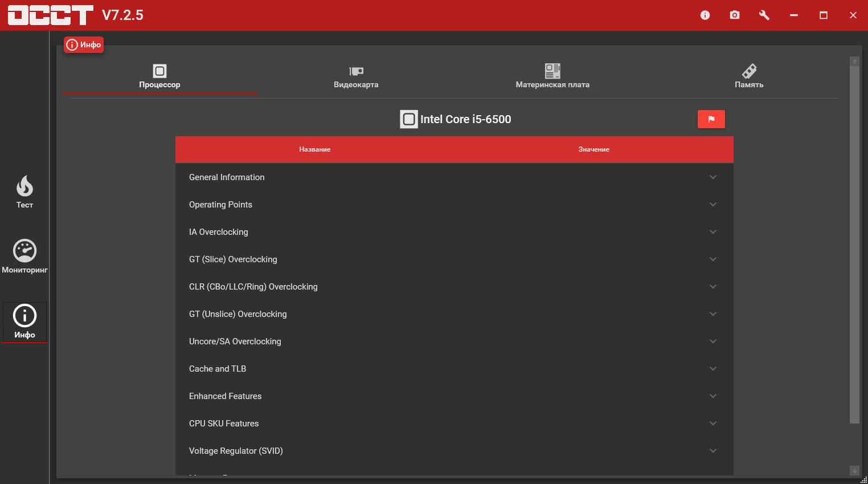Click the Operating Points row label

tap(220, 205)
